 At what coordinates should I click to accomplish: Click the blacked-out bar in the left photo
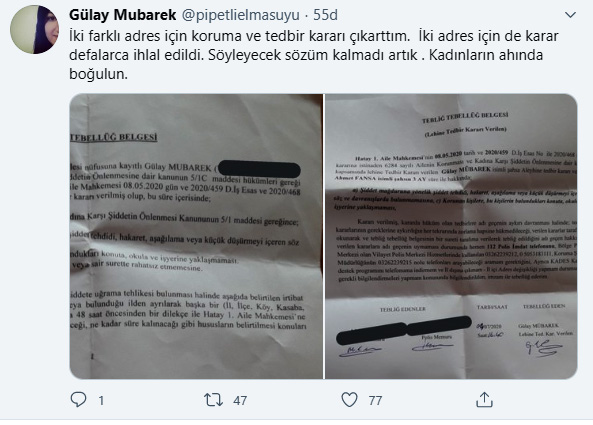[x=259, y=169]
